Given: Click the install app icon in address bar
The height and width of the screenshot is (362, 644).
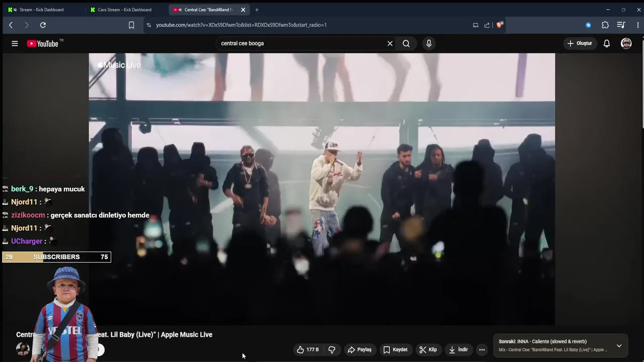Looking at the screenshot, I should 475,25.
